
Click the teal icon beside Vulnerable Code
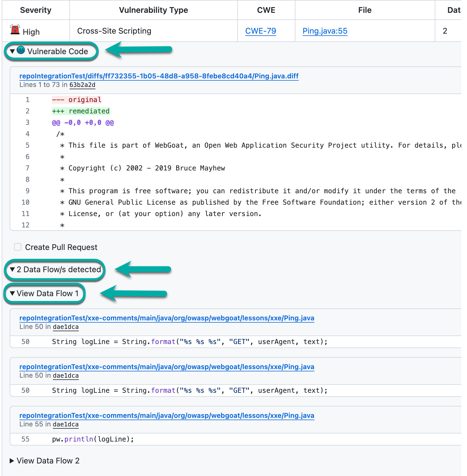(x=21, y=50)
